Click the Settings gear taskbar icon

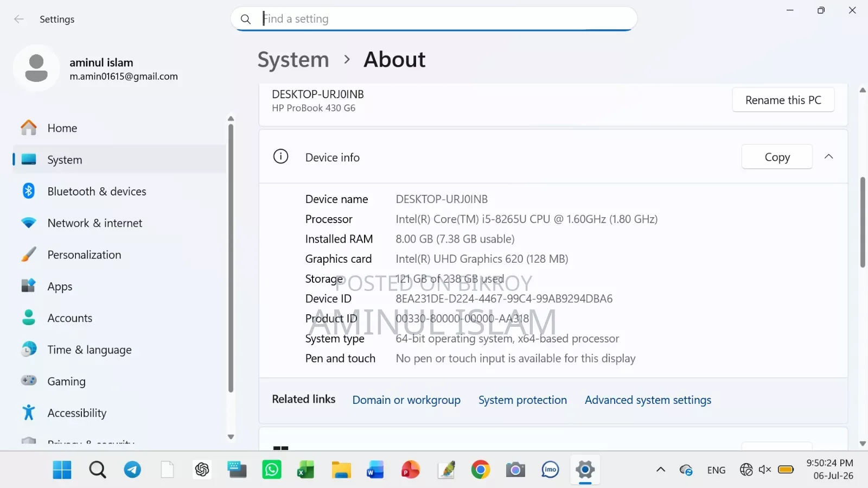(585, 470)
